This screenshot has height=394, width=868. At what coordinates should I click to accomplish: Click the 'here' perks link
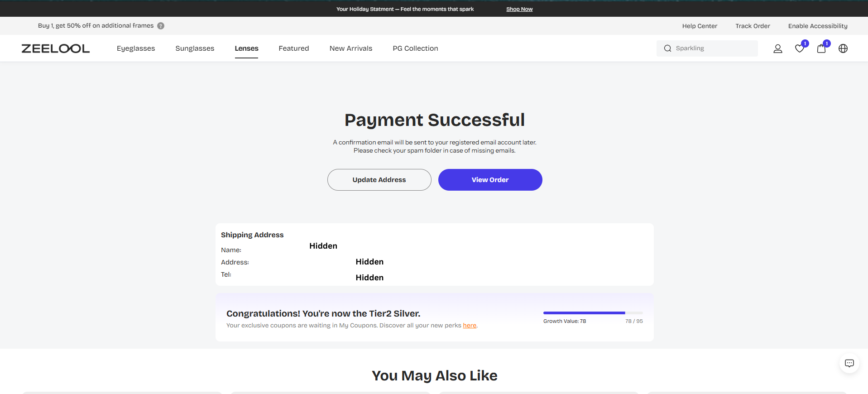coord(470,325)
